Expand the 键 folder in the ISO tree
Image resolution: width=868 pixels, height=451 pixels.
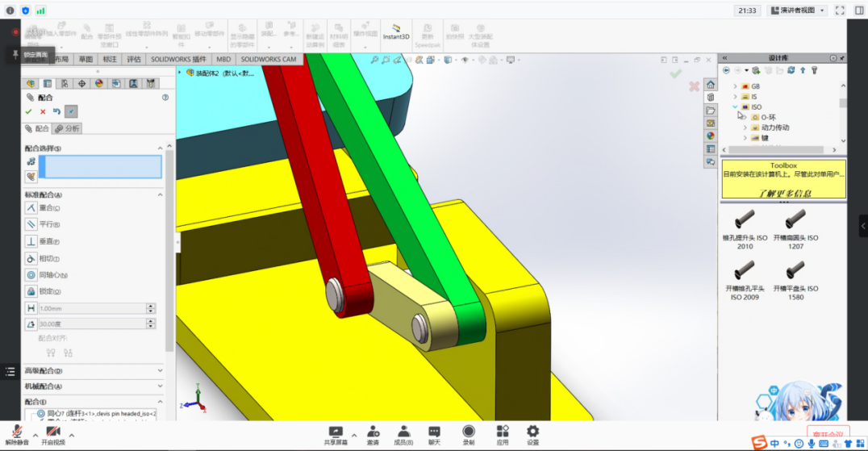[745, 138]
